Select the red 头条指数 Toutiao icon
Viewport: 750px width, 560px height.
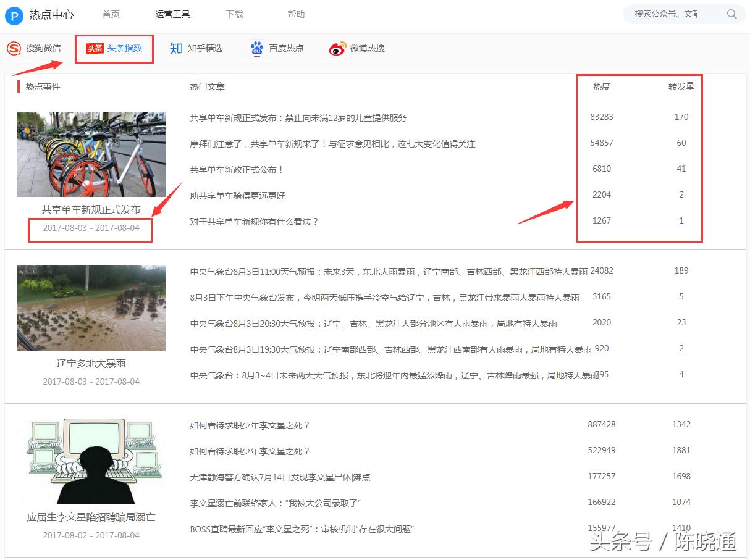click(x=93, y=48)
